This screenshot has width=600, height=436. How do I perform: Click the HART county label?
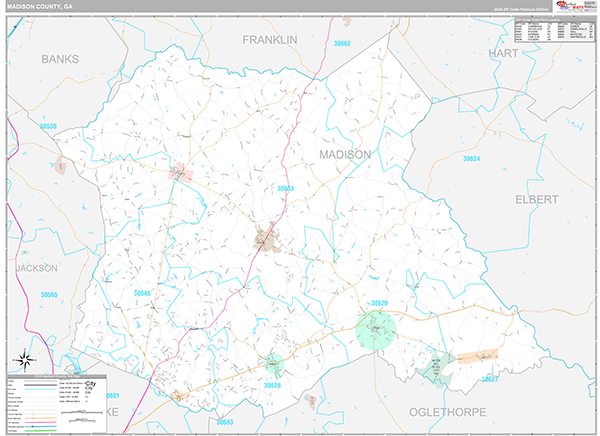point(503,54)
